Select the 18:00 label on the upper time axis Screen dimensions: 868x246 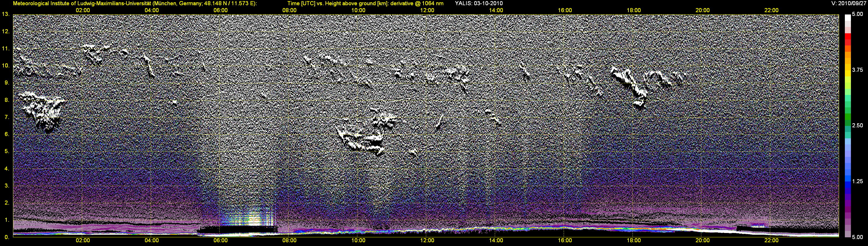pos(633,10)
